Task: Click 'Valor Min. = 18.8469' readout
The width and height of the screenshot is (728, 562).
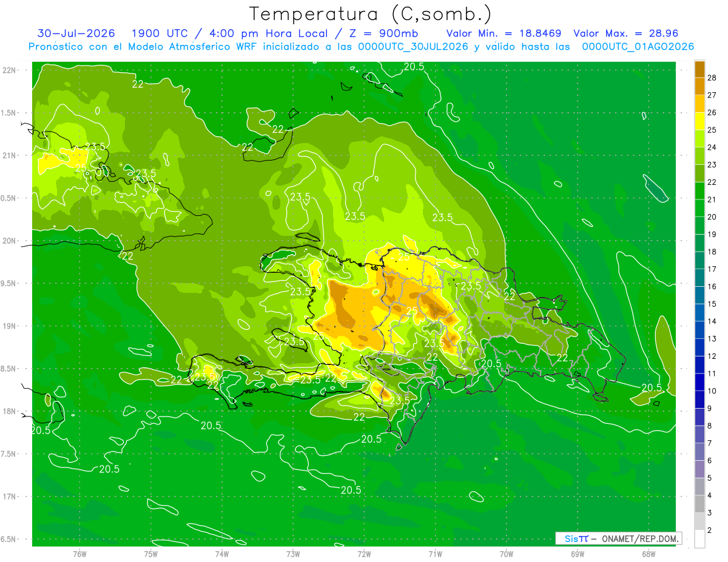Action: tap(504, 33)
